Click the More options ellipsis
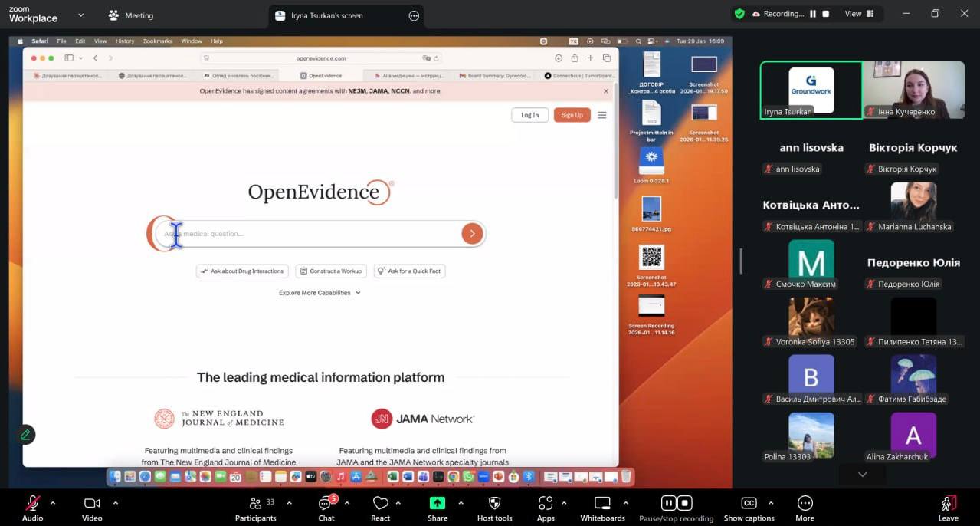Image resolution: width=980 pixels, height=526 pixels. (x=805, y=504)
